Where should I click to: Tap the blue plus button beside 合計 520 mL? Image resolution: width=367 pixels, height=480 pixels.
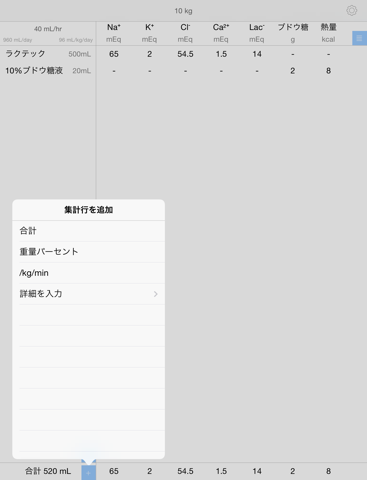(89, 472)
